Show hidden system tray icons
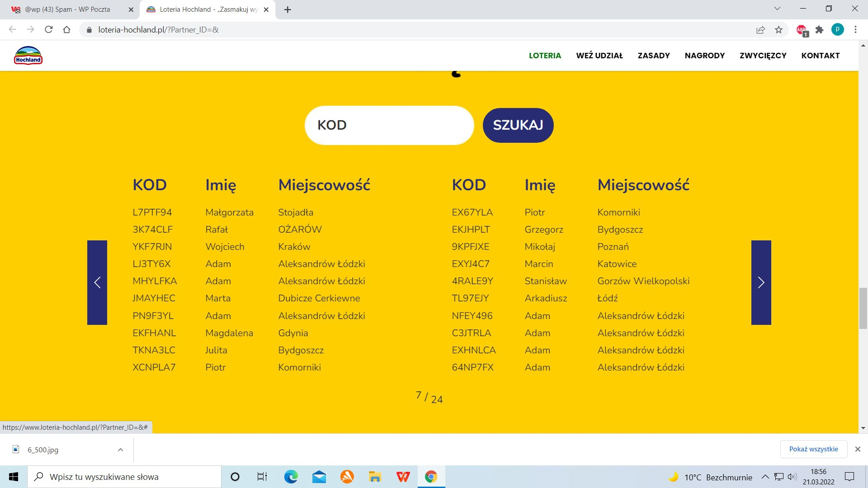This screenshot has width=868, height=488. pos(765,477)
